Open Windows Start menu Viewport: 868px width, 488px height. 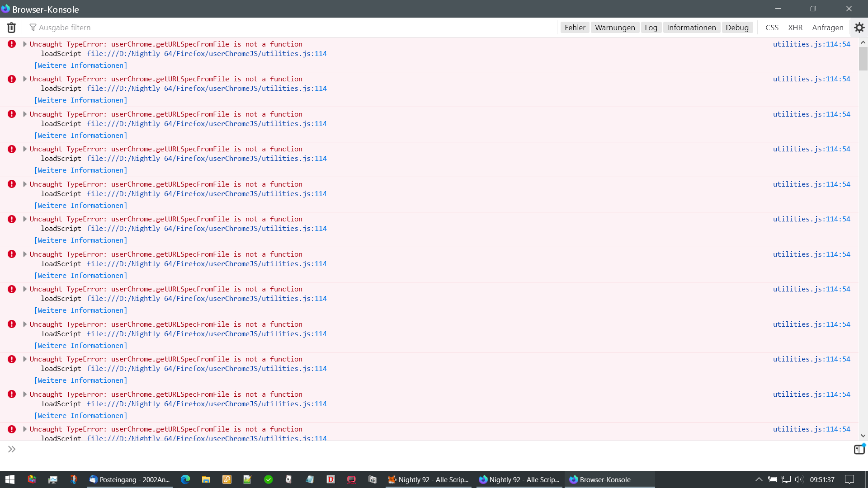pyautogui.click(x=10, y=479)
